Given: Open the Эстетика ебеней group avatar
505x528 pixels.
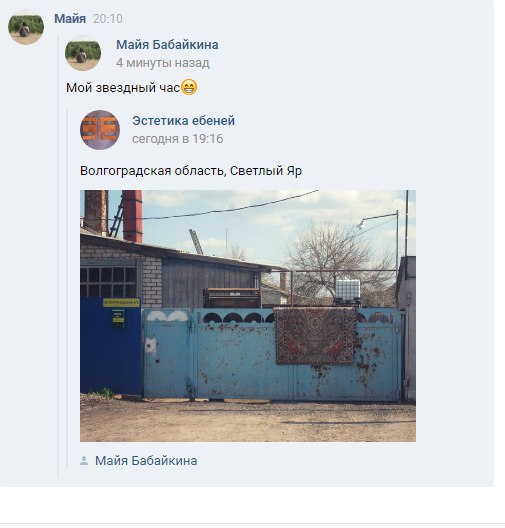Looking at the screenshot, I should pyautogui.click(x=100, y=130).
